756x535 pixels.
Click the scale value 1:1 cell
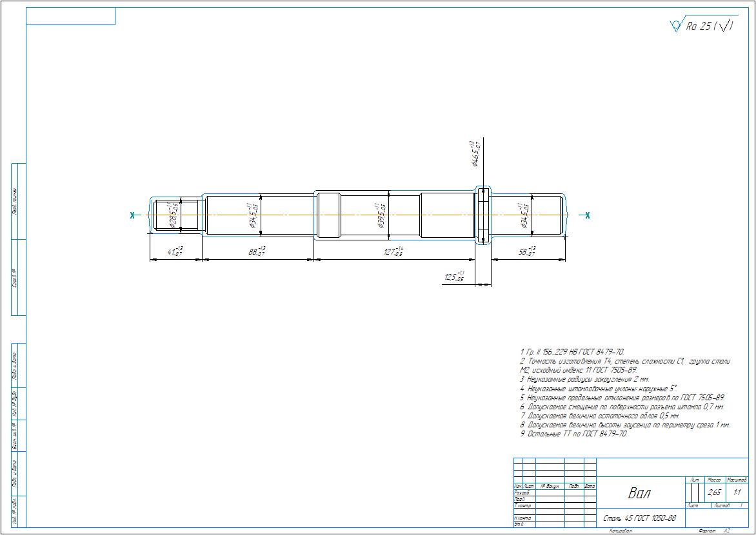tap(737, 492)
